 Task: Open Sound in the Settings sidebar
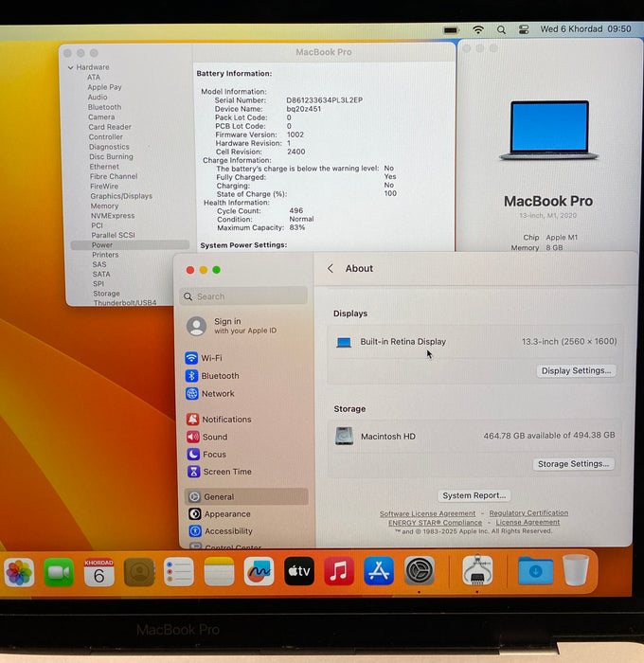point(246,437)
